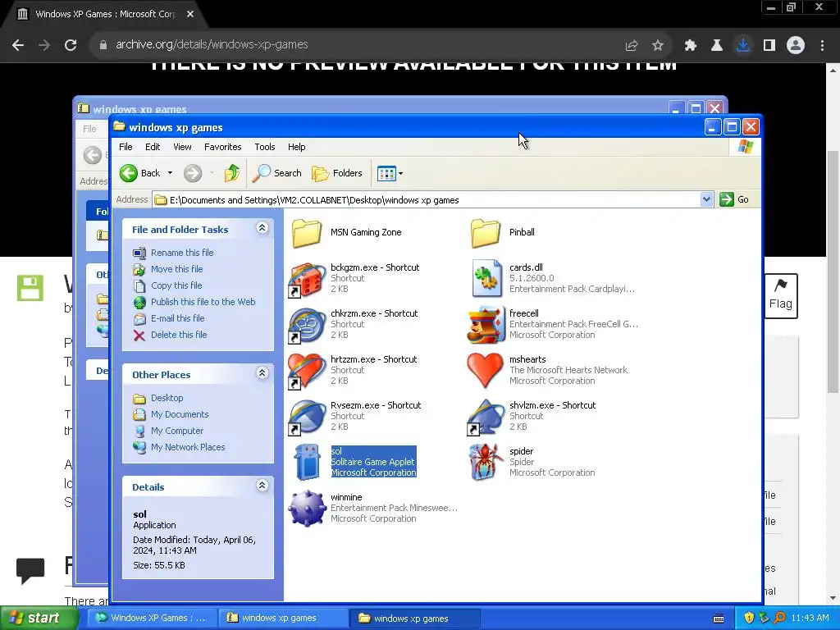Open the Help menu
840x630 pixels.
(296, 147)
